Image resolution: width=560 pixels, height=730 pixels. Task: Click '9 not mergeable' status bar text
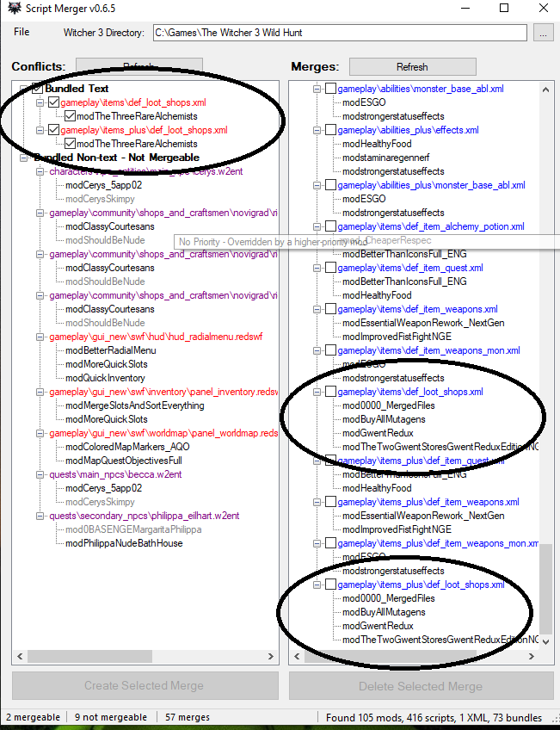(x=111, y=717)
